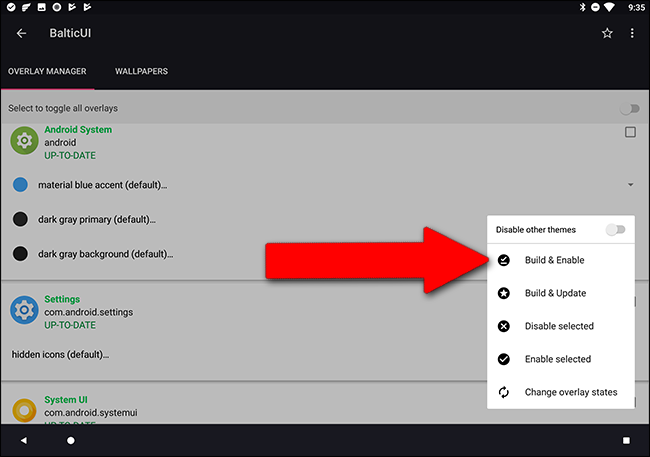Tap the Settings app blue gear icon
The height and width of the screenshot is (457, 650).
[24, 310]
